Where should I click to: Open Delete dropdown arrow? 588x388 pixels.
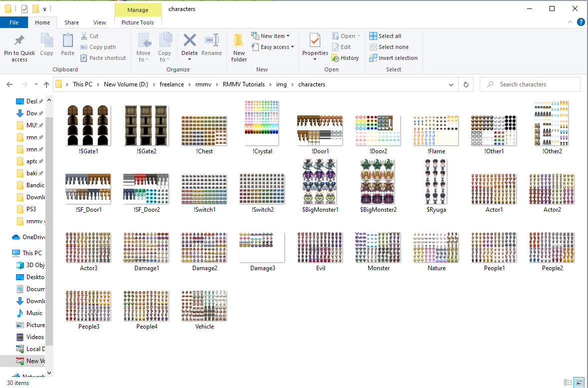tap(189, 59)
